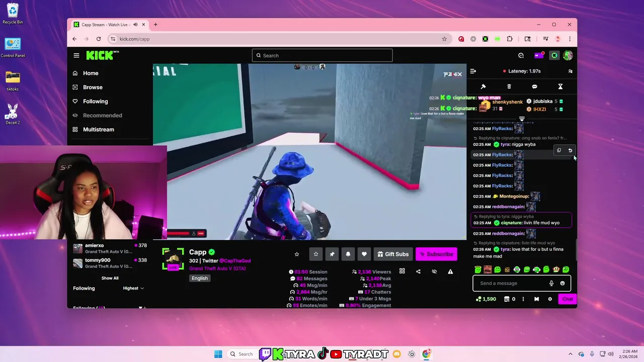This screenshot has height=362, width=644.
Task: Toggle the bell notifications button
Action: 348,254
